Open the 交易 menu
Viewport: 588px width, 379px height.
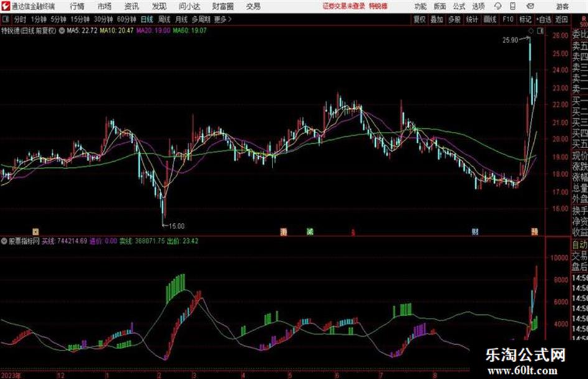253,6
